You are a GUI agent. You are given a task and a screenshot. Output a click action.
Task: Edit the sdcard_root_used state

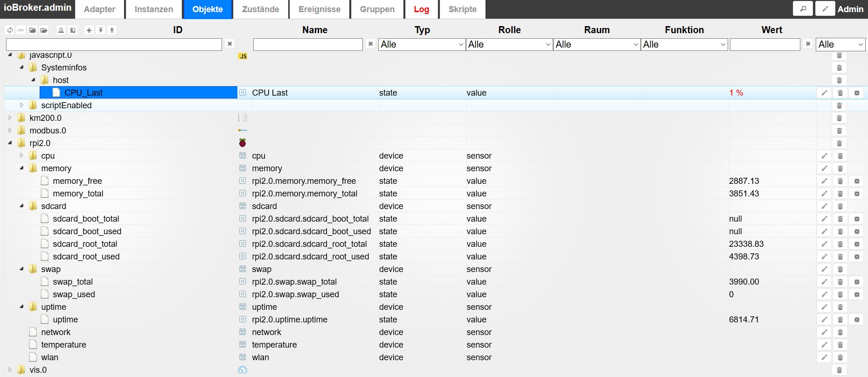click(824, 257)
